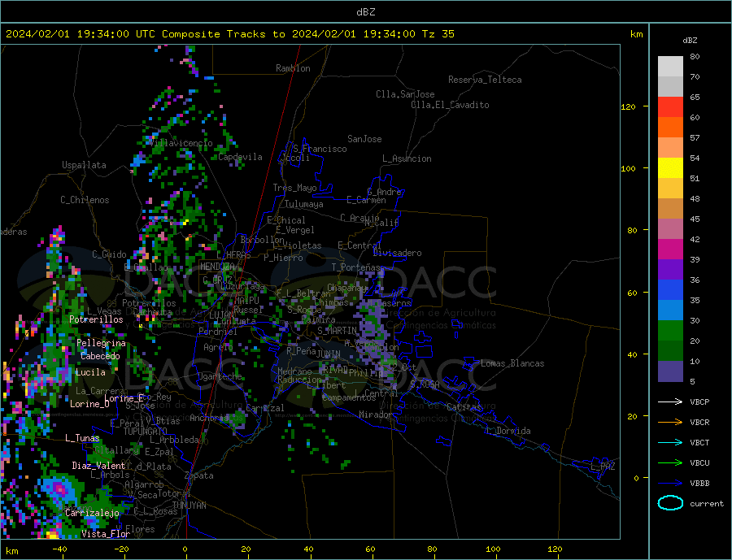Image resolution: width=732 pixels, height=560 pixels.
Task: Click the Reserva_Telteca map label
Action: (485, 80)
